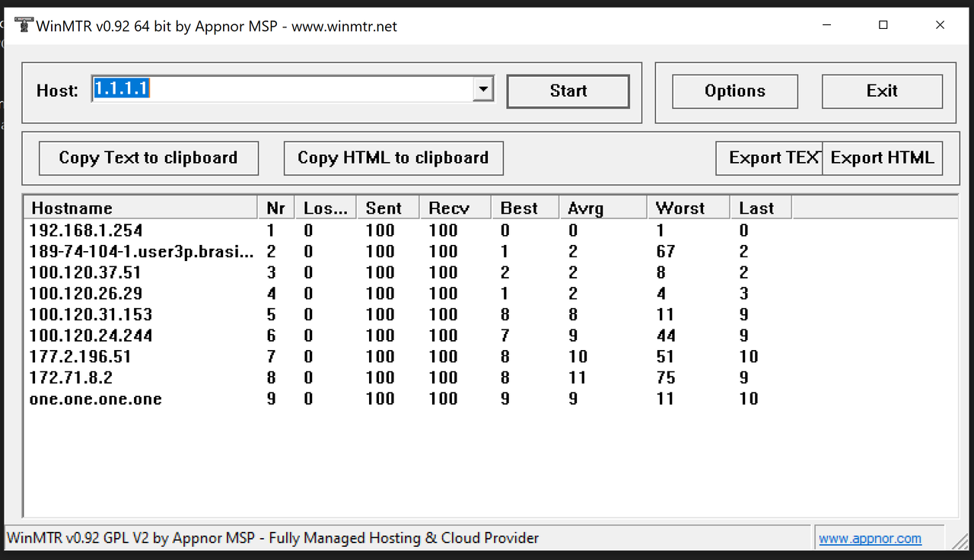This screenshot has width=974, height=560.
Task: Click the Export HTML button
Action: [x=882, y=158]
